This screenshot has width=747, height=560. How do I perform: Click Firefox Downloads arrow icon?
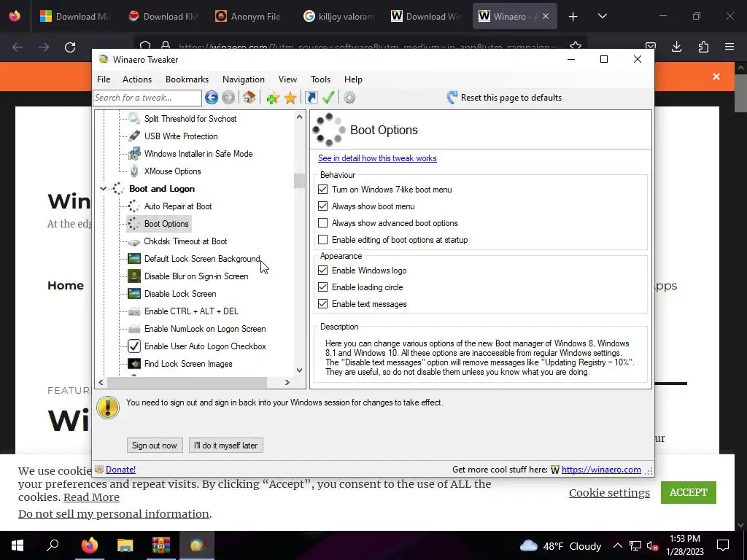(676, 47)
